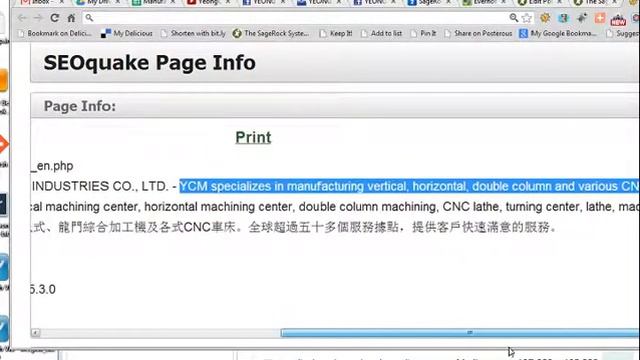Click the blue-green extension icon after the gear
640x360 pixels.
564,18
